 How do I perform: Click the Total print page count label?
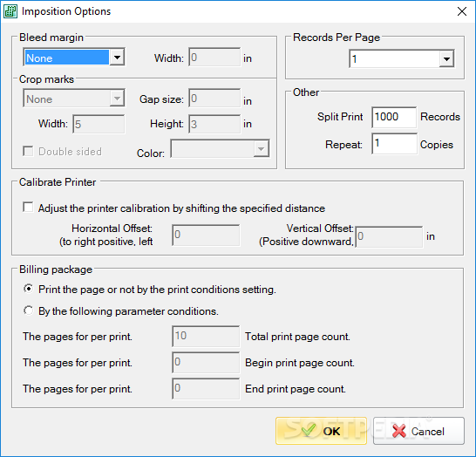click(x=297, y=337)
